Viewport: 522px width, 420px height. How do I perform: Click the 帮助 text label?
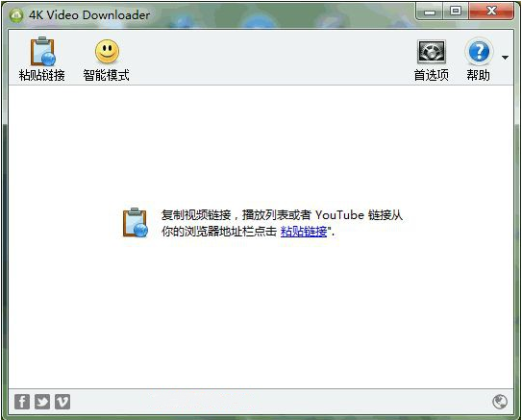point(478,75)
